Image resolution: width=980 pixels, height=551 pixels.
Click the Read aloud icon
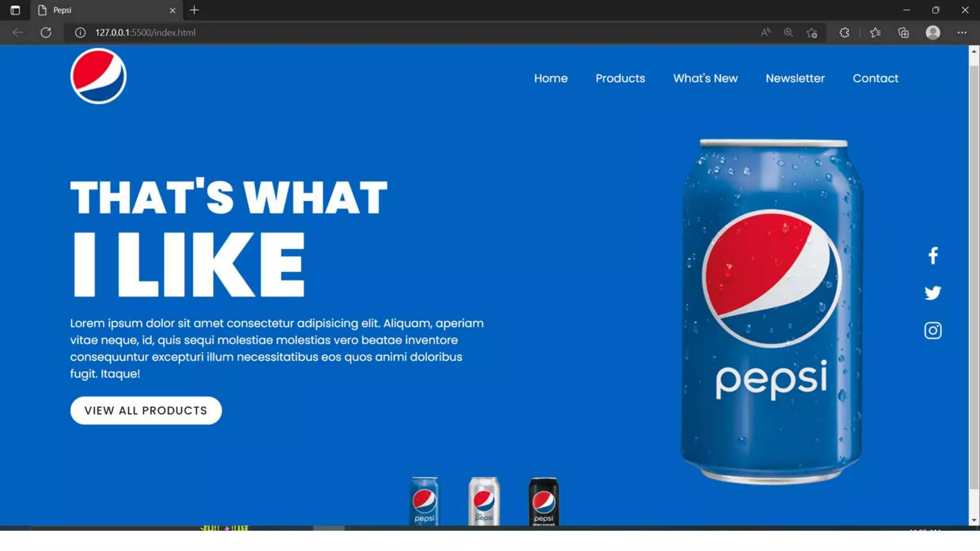click(766, 33)
